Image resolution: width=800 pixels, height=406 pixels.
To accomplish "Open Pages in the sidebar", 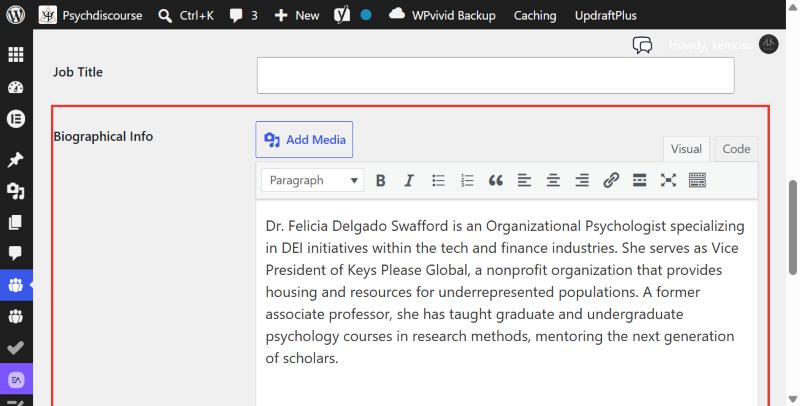I will (16, 222).
